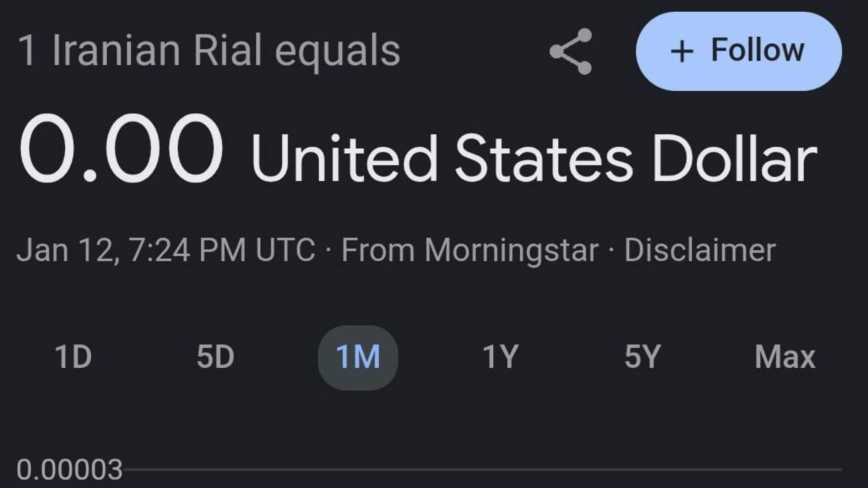Viewport: 868px width, 488px height.
Task: Choose the 1M time range
Action: pyautogui.click(x=358, y=357)
